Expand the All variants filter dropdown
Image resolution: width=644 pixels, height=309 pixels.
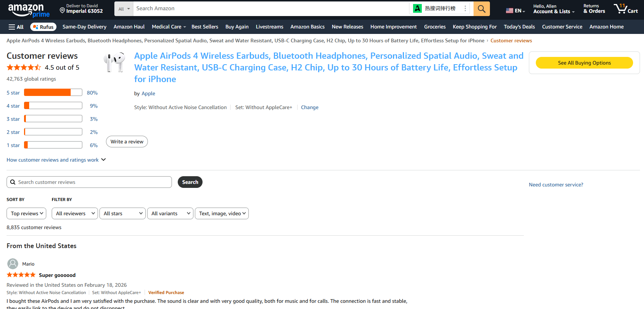(x=170, y=213)
